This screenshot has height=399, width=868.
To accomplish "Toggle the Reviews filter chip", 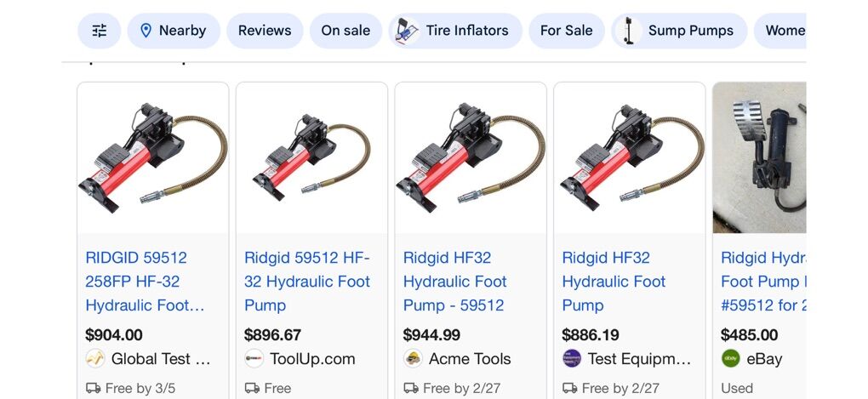I will (x=265, y=31).
